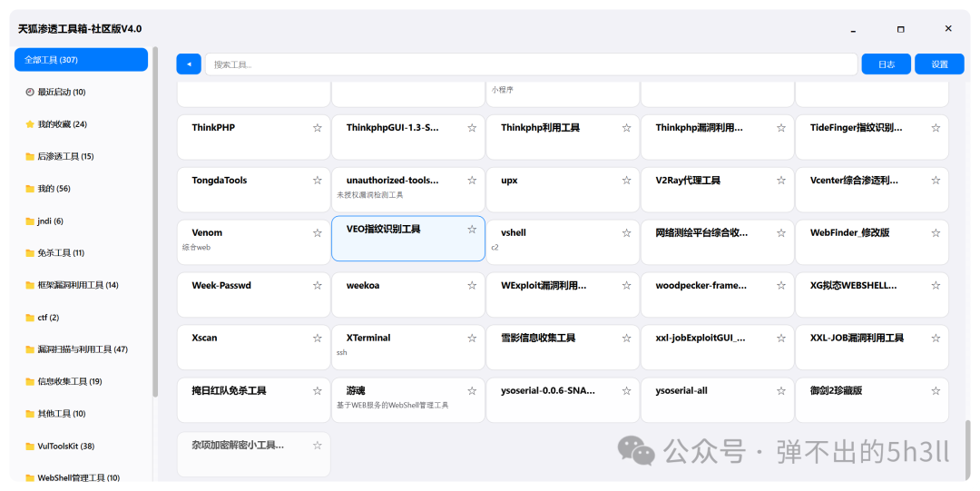This screenshot has width=980, height=491.
Task: Click star on WExploit漏洞利用 card
Action: pos(626,286)
